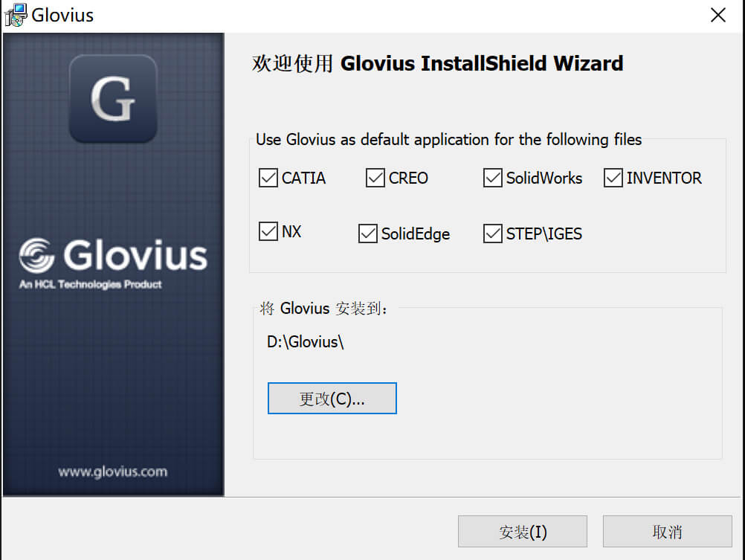
Task: Click the Glovius swirl logo emblem
Action: [36, 256]
